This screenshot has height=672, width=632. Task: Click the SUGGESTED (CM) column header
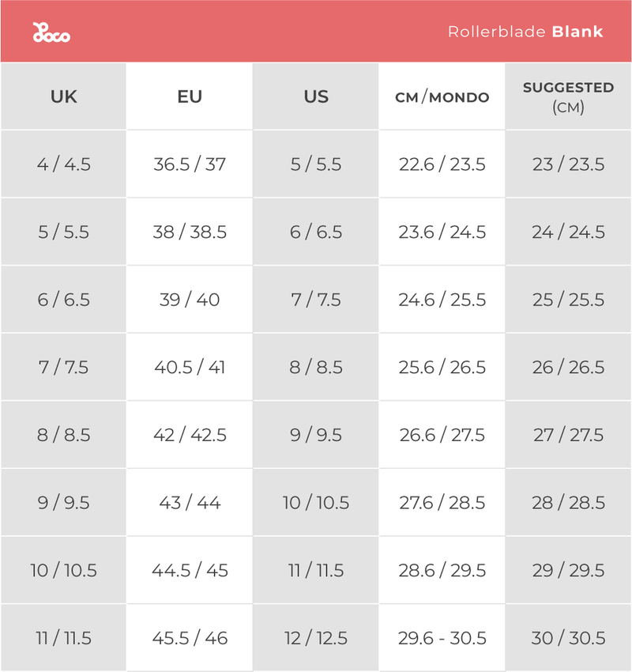pyautogui.click(x=568, y=96)
